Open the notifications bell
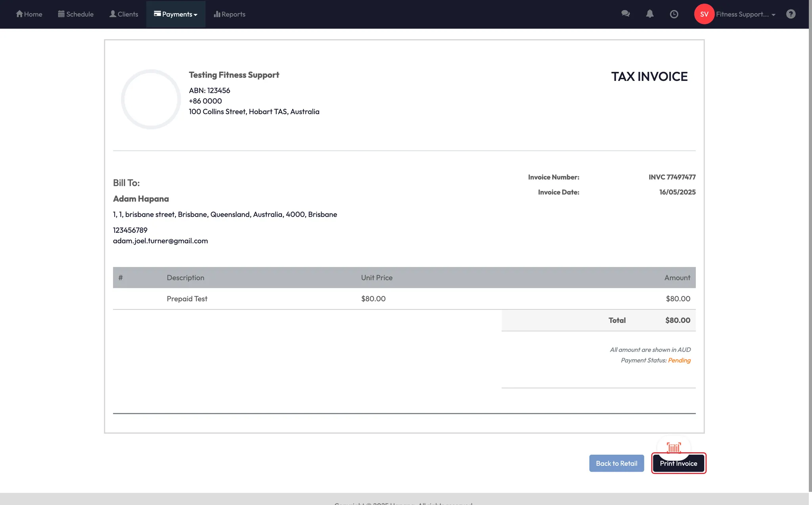The image size is (812, 505). click(650, 14)
